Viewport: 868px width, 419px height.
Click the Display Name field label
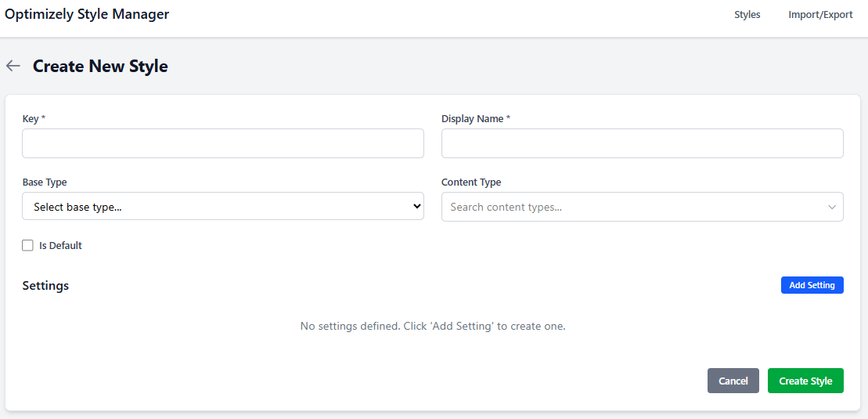(475, 118)
